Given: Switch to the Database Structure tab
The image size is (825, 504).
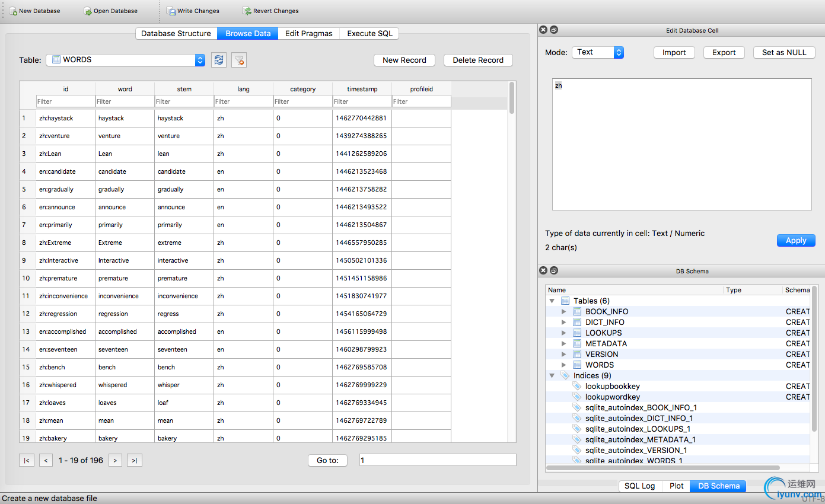Looking at the screenshot, I should pyautogui.click(x=176, y=34).
